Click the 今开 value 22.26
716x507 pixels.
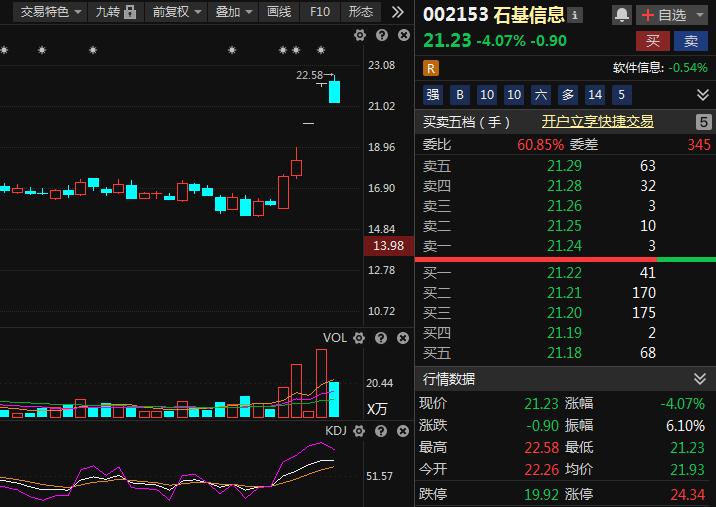point(541,470)
